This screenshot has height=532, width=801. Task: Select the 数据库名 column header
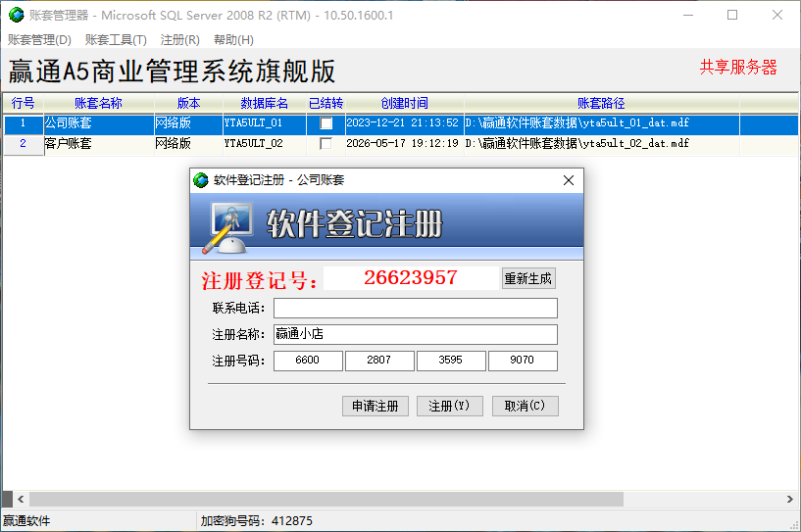click(x=264, y=103)
